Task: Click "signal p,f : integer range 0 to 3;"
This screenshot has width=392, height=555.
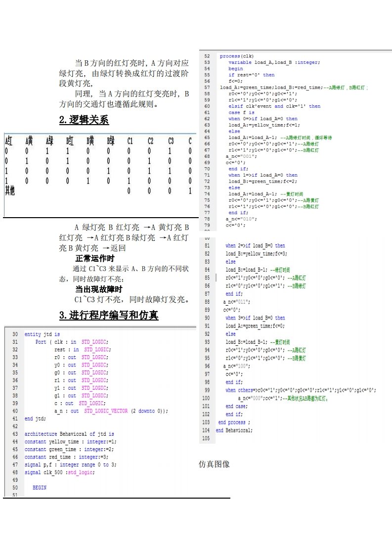Action: pyautogui.click(x=70, y=465)
